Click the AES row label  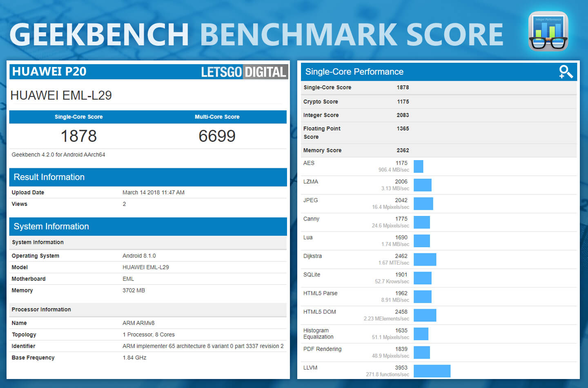tap(309, 163)
